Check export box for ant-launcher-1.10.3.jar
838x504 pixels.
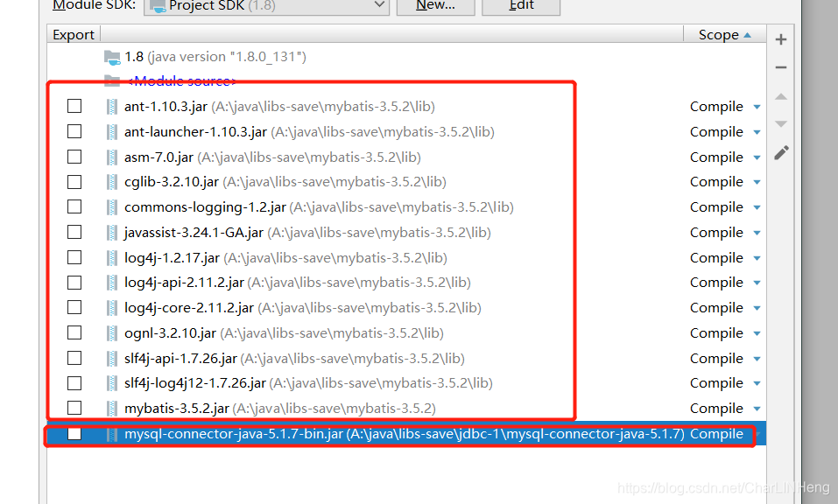coord(74,131)
